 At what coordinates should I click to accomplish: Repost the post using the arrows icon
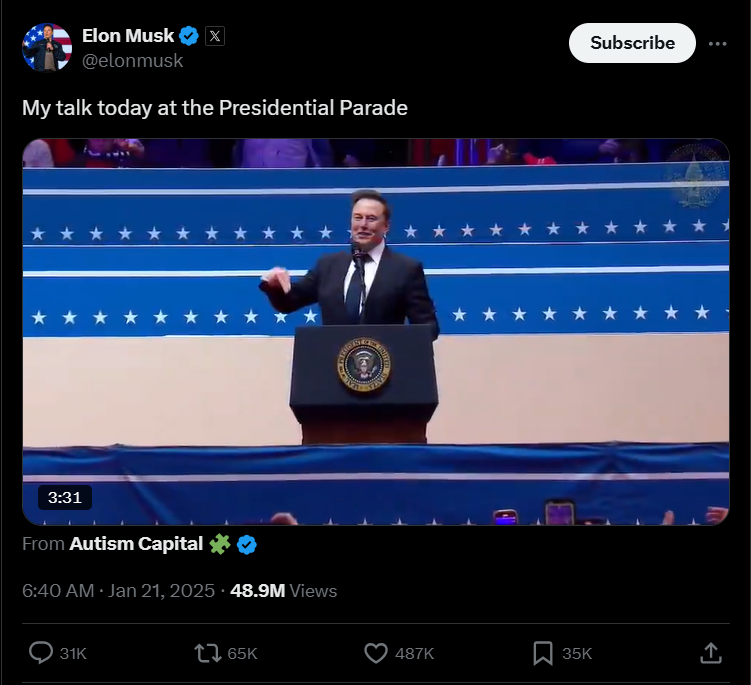207,653
